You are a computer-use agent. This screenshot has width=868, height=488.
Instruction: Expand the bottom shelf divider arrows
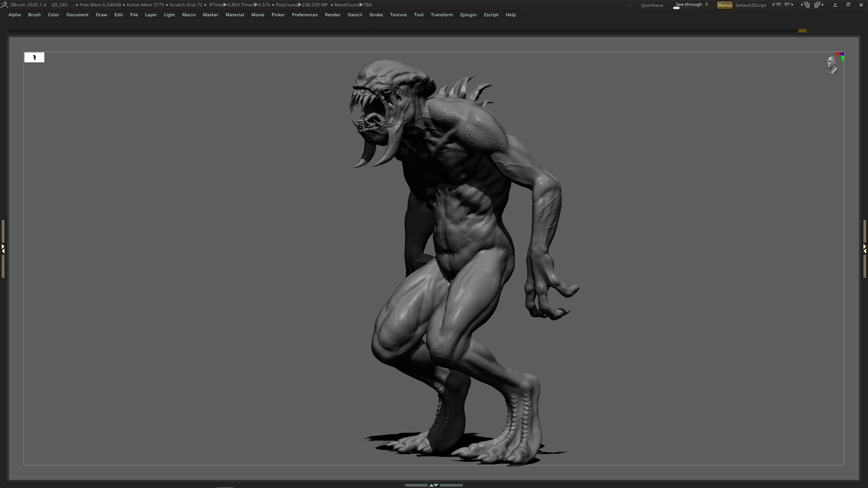(x=434, y=485)
